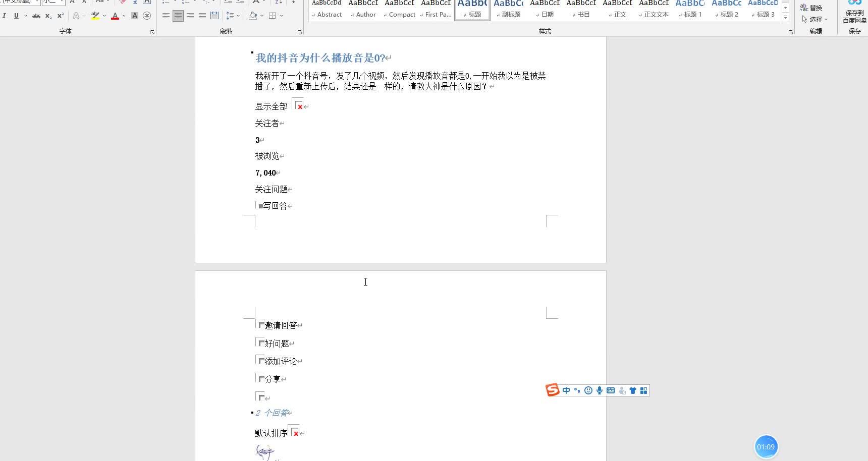Open Sogou account login
Image resolution: width=868 pixels, height=461 pixels.
pyautogui.click(x=622, y=390)
